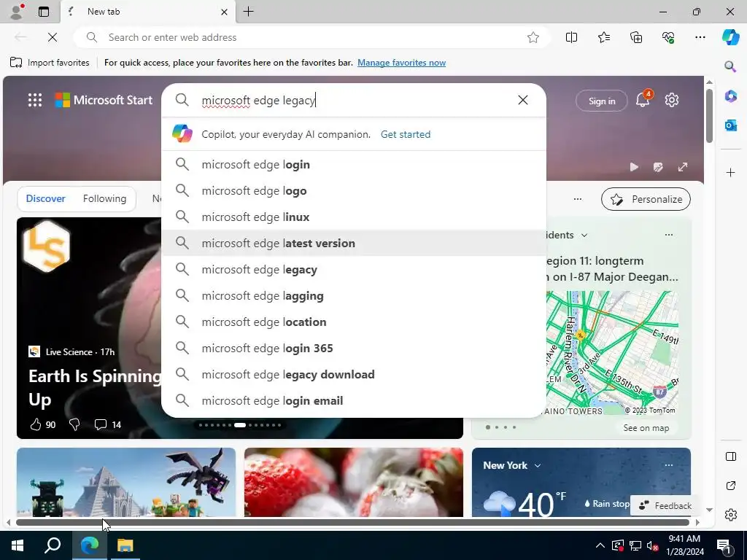
Task: Click Get started for Copilot
Action: [x=406, y=134]
